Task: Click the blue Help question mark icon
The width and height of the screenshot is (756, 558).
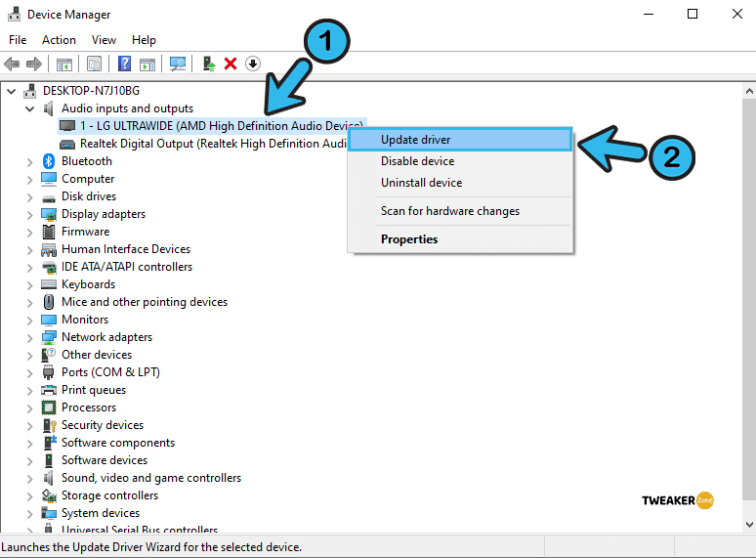Action: tap(124, 64)
